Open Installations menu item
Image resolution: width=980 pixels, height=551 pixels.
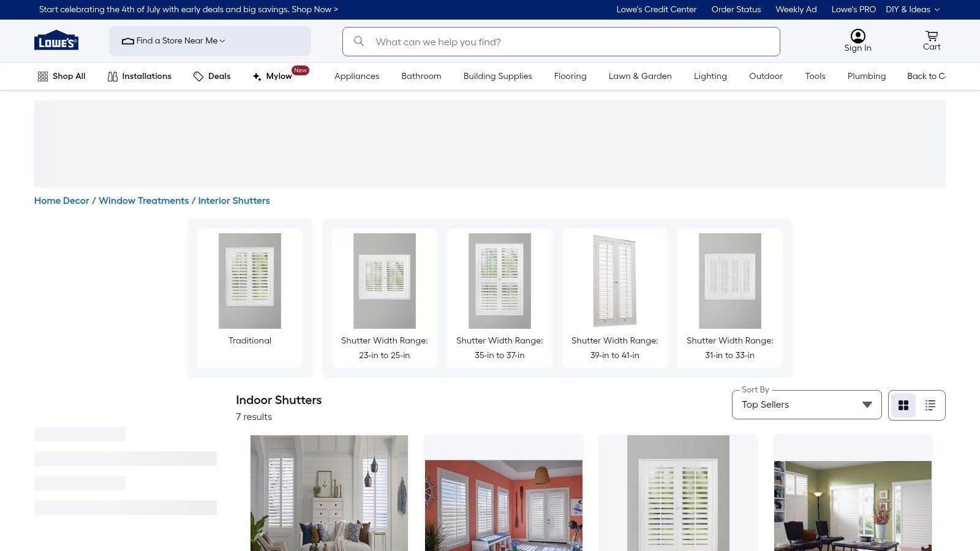pos(140,77)
